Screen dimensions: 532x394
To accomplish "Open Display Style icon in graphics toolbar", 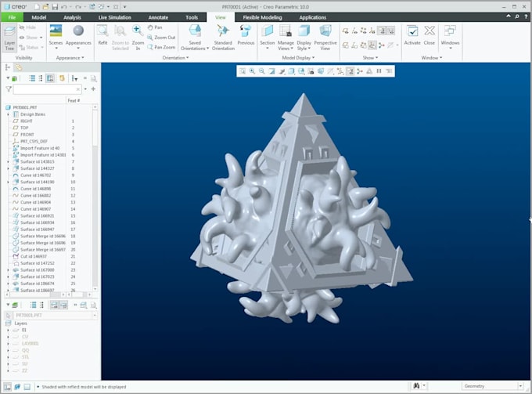I will [292, 71].
